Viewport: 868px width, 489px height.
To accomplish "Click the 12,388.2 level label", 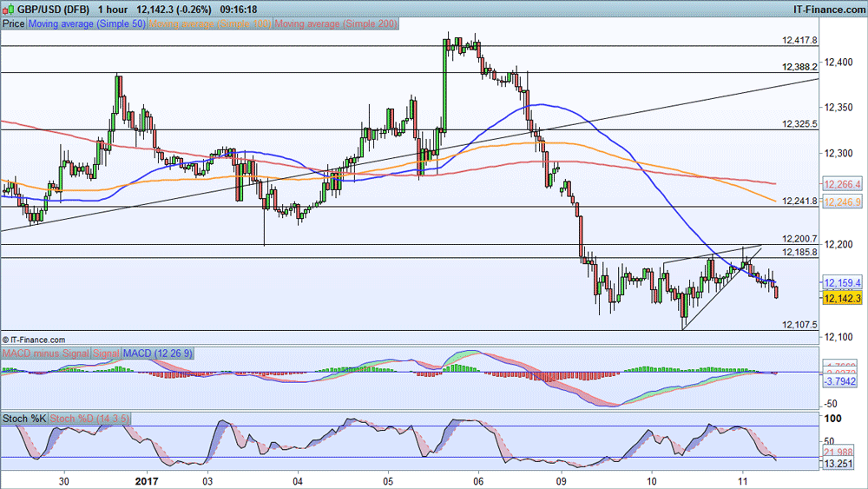I will [799, 67].
